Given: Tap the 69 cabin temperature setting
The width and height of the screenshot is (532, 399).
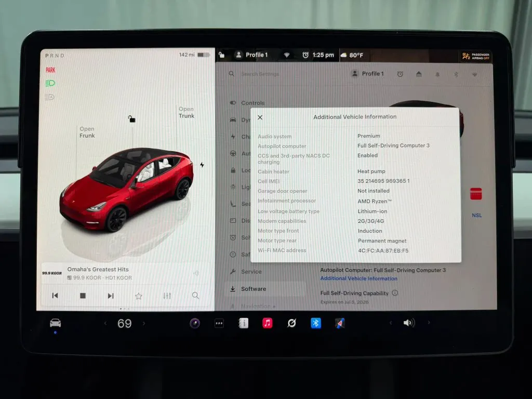Looking at the screenshot, I should (x=125, y=323).
